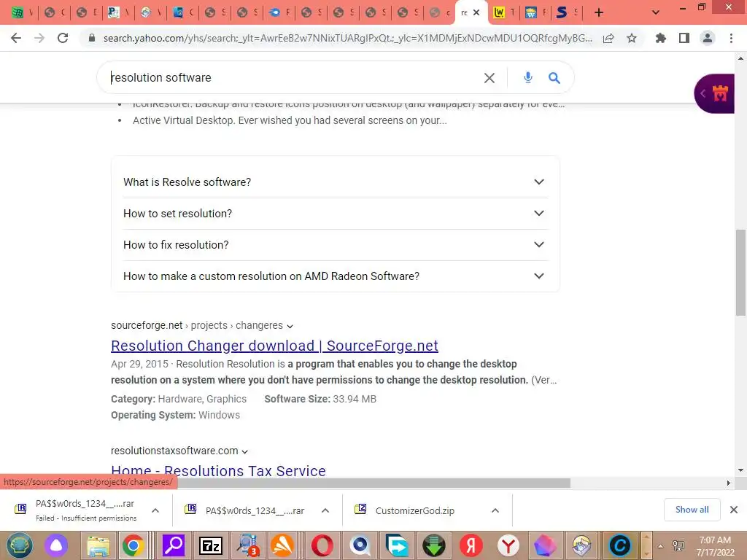Click the resolutionstaxsoftware.com address text

(x=174, y=451)
